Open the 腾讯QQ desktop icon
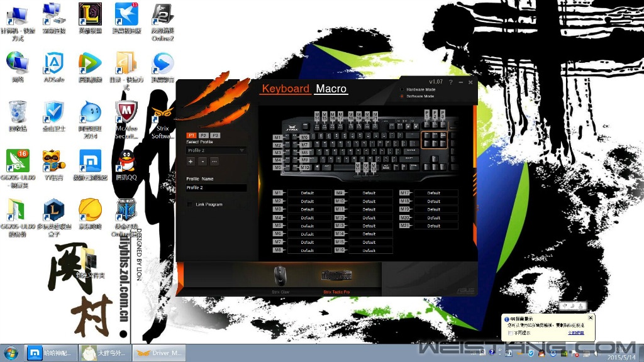The width and height of the screenshot is (644, 362). coord(126,165)
